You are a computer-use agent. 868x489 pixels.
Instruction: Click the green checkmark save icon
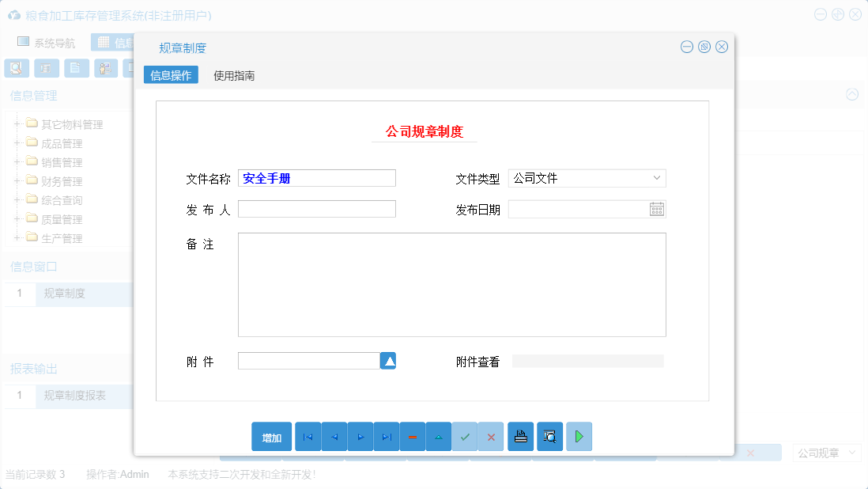tap(464, 436)
